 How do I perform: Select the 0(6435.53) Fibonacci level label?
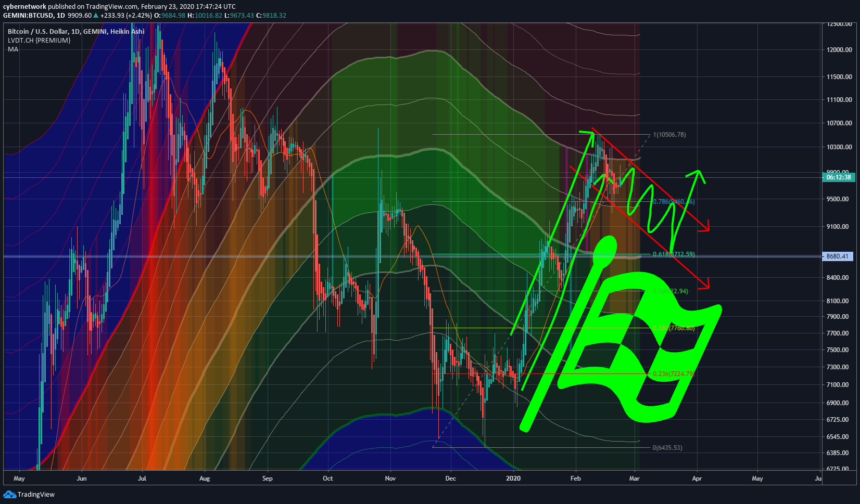(667, 447)
